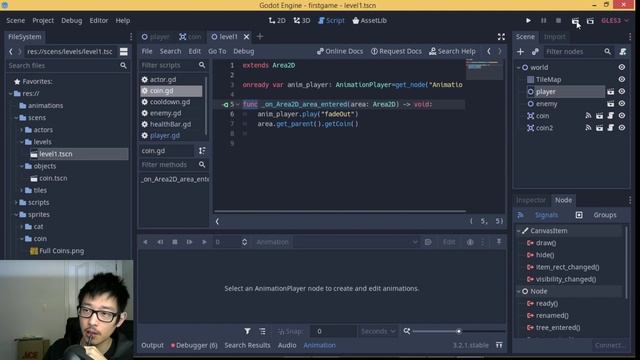Expand the scripts folder

(x=16, y=202)
